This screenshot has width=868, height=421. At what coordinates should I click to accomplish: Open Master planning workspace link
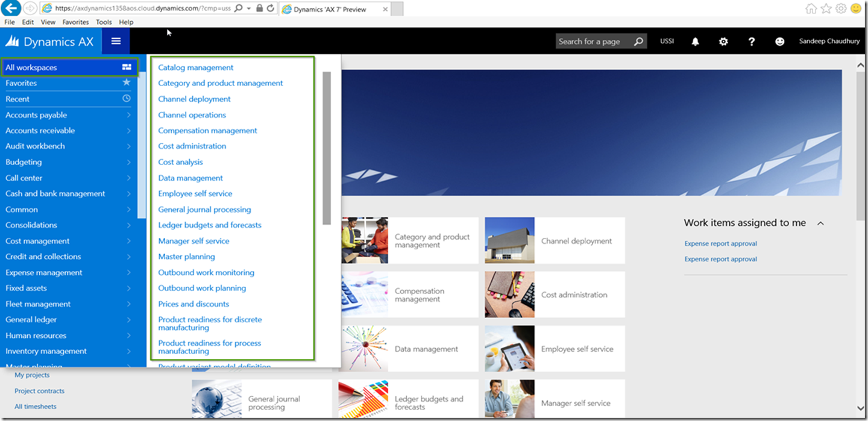[186, 257]
